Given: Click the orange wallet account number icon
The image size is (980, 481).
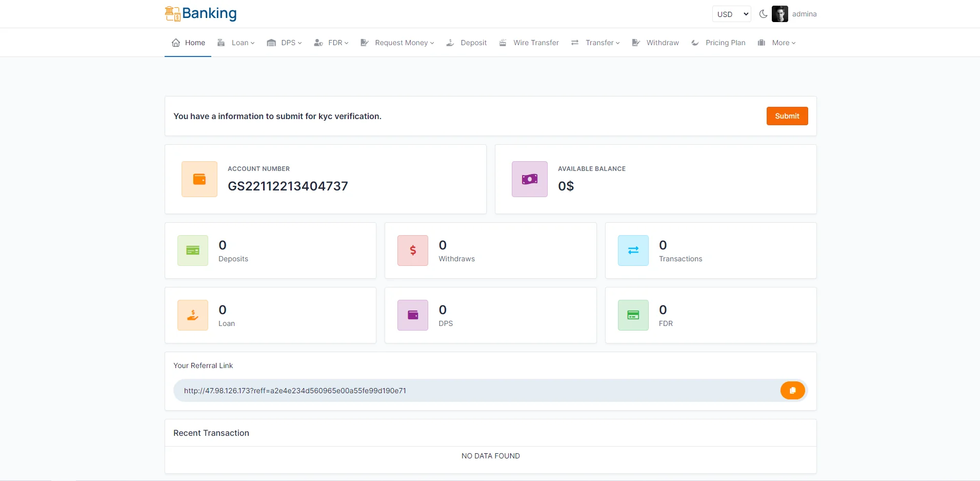Looking at the screenshot, I should (x=199, y=179).
